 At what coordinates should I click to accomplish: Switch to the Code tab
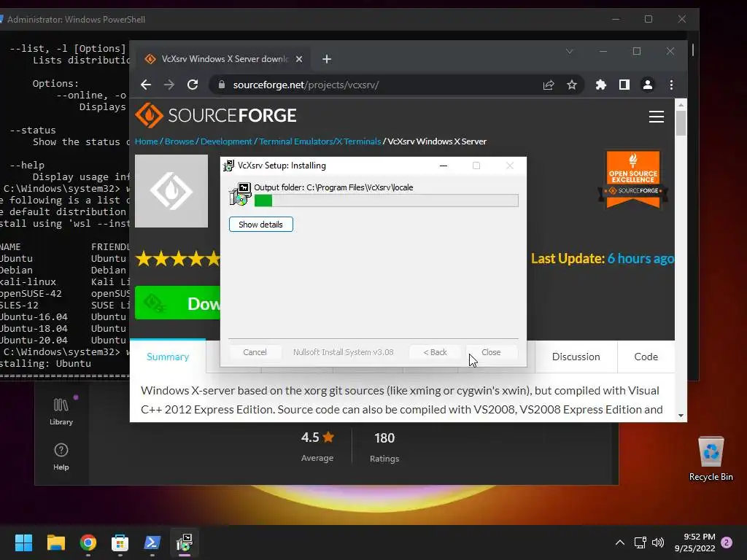[646, 357]
